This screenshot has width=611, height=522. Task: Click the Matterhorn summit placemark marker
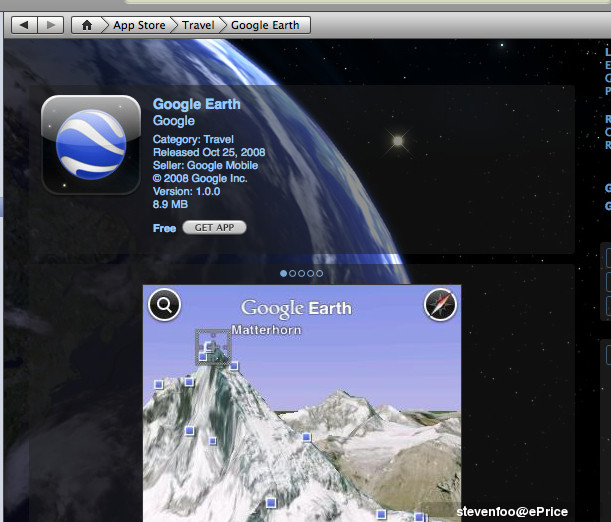pos(213,347)
